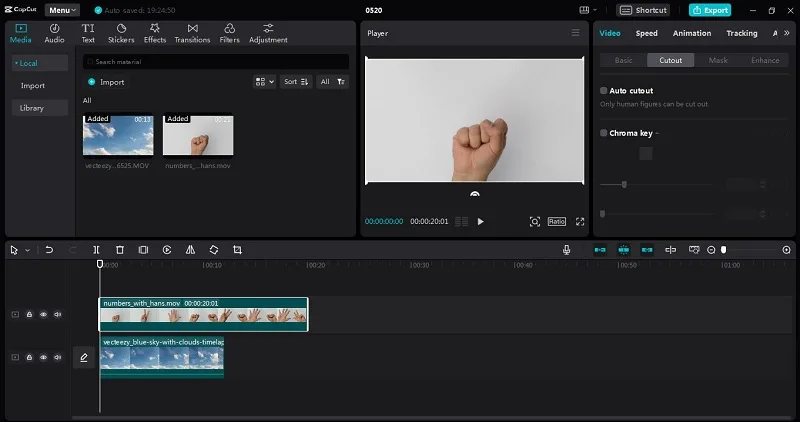Switch to the Animation tab
This screenshot has width=800, height=422.
pos(692,33)
